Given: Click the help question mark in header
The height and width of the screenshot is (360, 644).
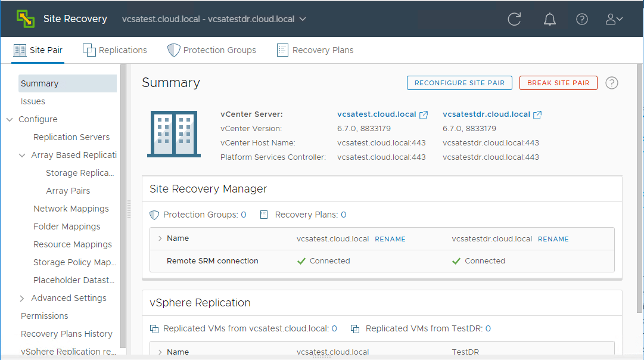Looking at the screenshot, I should (x=582, y=19).
